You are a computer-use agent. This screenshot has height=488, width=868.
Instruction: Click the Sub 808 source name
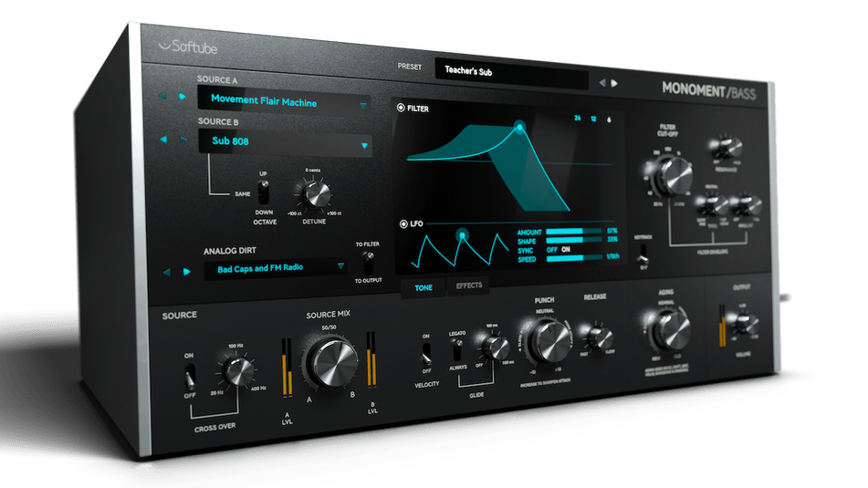point(230,141)
